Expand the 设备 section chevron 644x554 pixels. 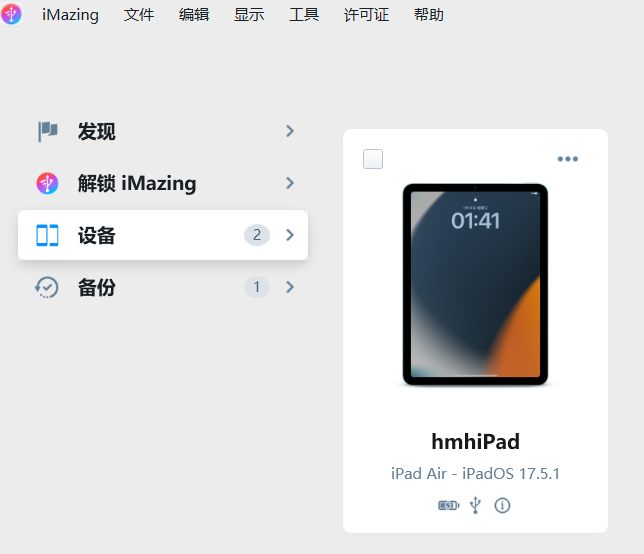290,235
